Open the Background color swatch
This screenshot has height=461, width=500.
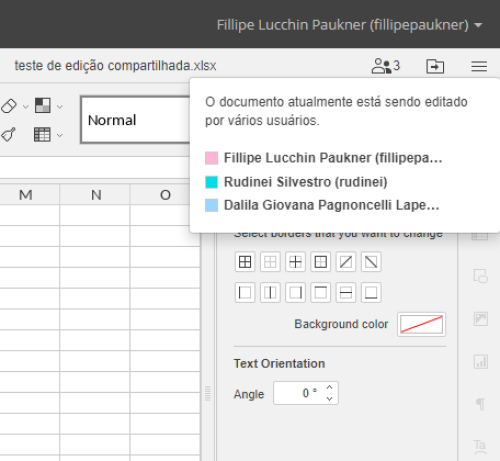point(421,324)
